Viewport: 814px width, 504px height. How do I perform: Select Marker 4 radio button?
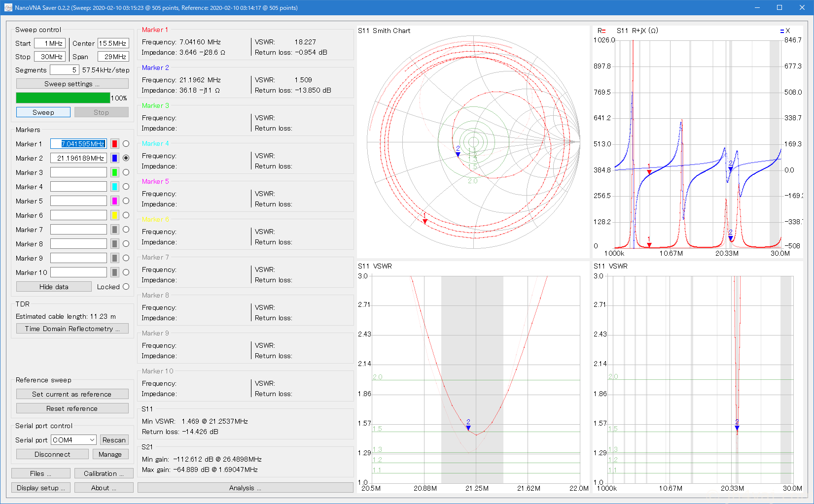(126, 187)
